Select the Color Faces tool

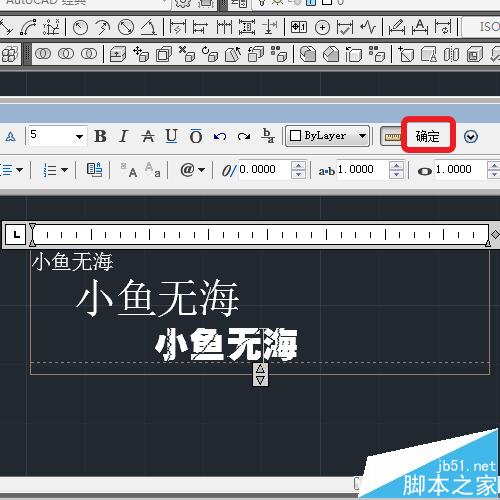pyautogui.click(x=279, y=54)
